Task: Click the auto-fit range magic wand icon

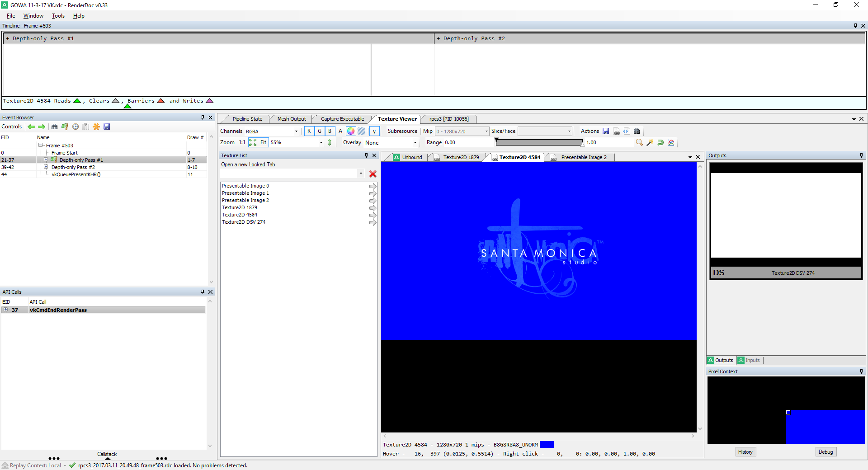Action: 650,143
